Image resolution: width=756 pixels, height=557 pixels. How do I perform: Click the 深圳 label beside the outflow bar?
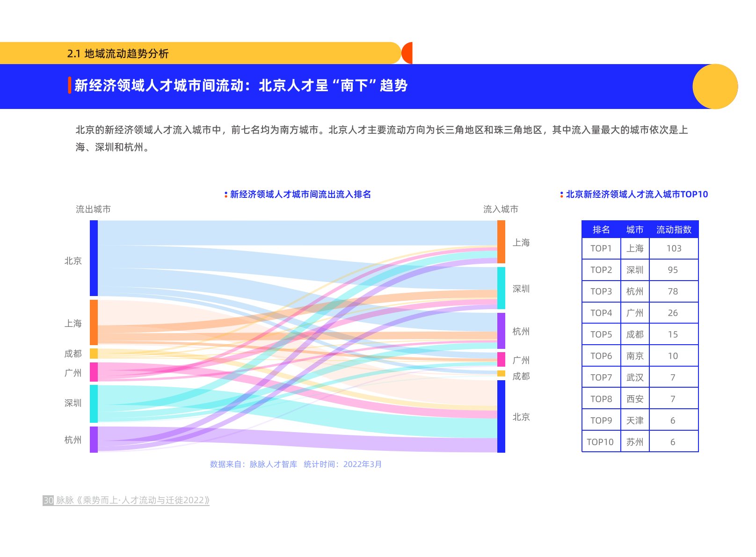(73, 403)
